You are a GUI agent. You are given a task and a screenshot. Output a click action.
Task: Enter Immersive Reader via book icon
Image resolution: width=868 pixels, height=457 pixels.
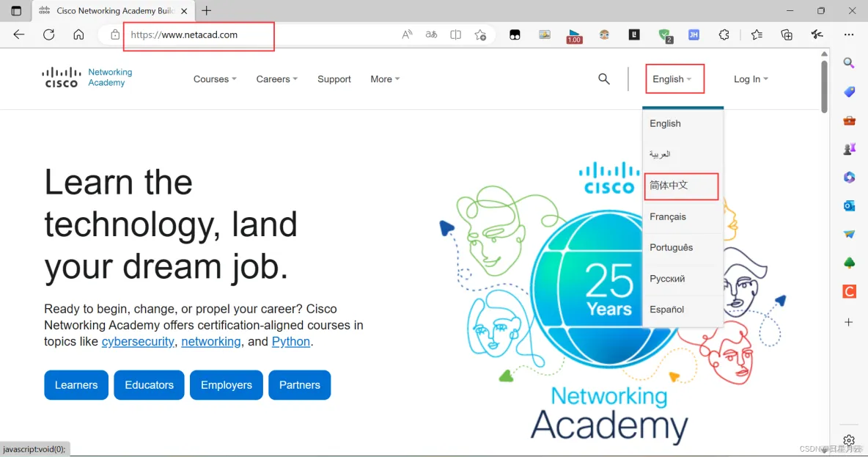(455, 34)
